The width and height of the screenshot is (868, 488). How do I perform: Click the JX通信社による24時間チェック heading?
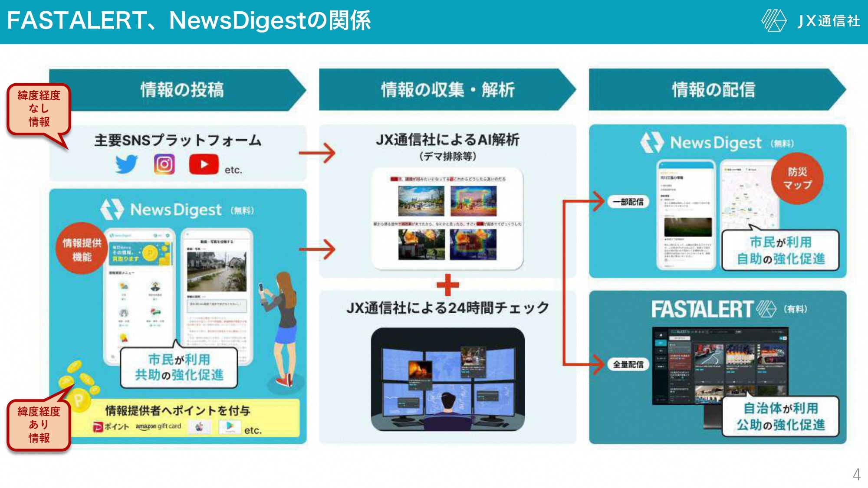point(447,308)
